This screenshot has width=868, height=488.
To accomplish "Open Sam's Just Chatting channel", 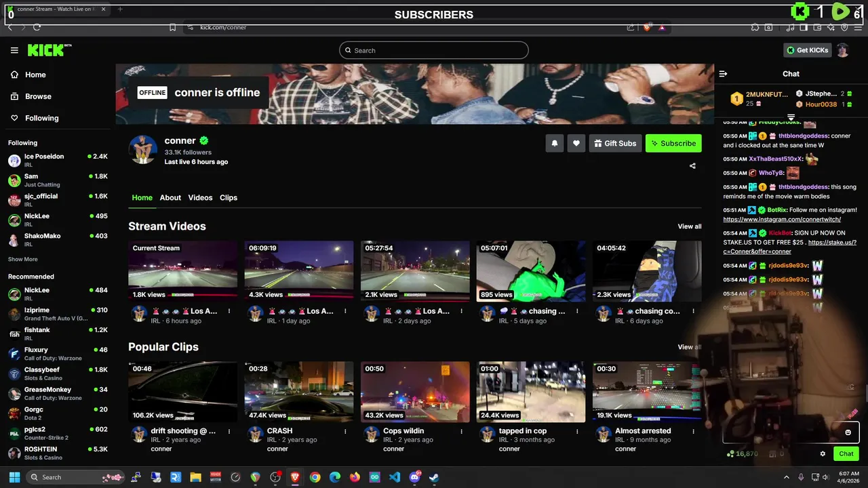I will pyautogui.click(x=58, y=180).
